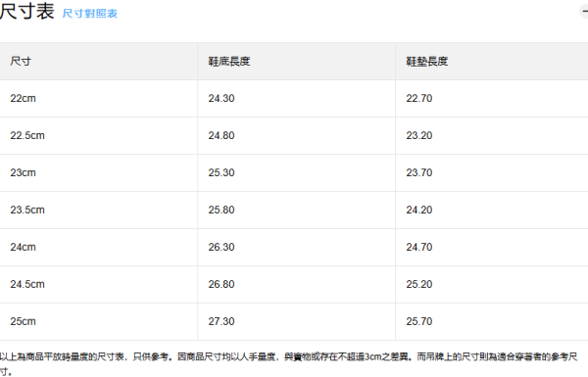Click the 26.30 sole length value
Image resolution: width=588 pixels, height=377 pixels.
pyautogui.click(x=221, y=247)
